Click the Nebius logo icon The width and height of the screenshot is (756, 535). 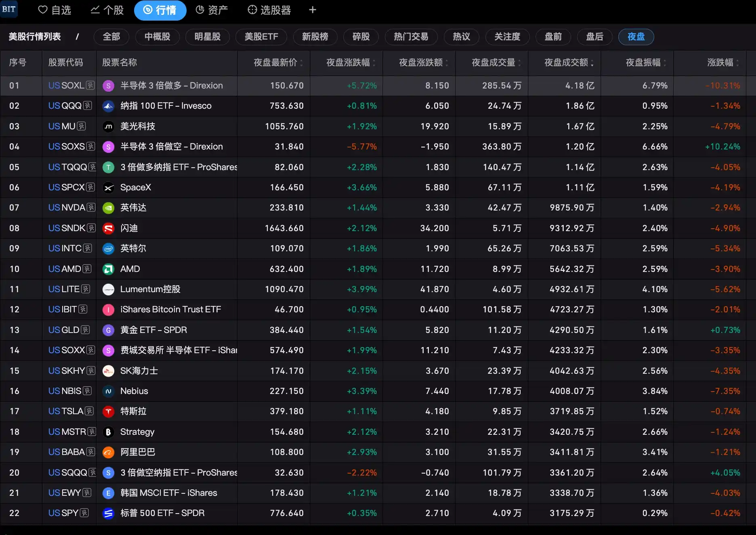(108, 391)
